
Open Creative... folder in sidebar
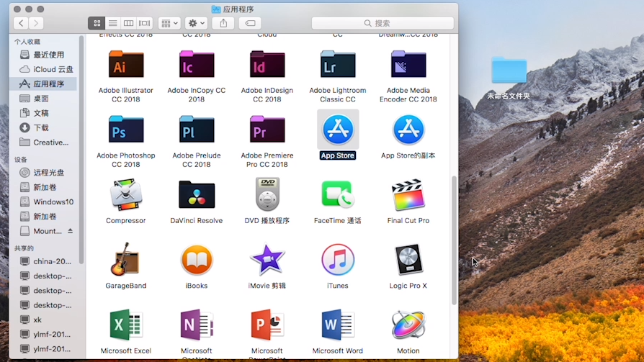43,142
